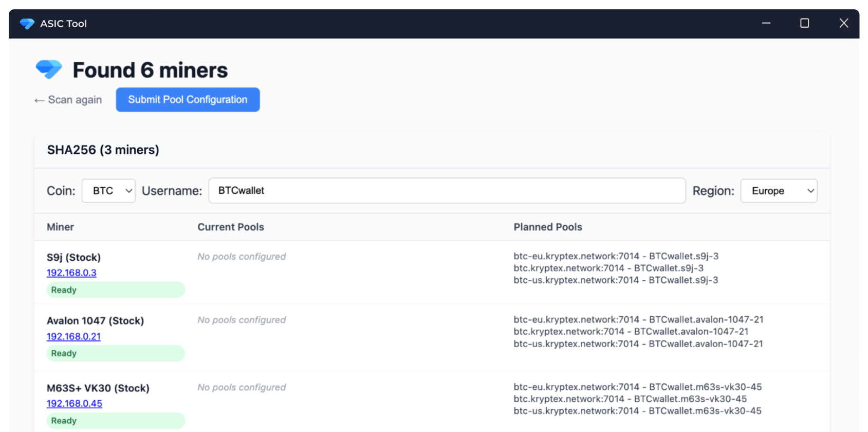Click btc-eu pool entry for BTCwallet.s9j-3

coord(616,256)
